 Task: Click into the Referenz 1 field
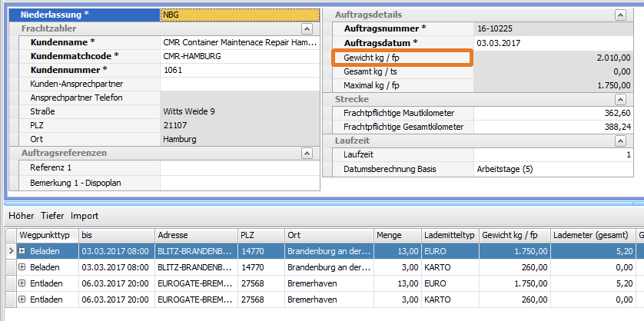[239, 167]
